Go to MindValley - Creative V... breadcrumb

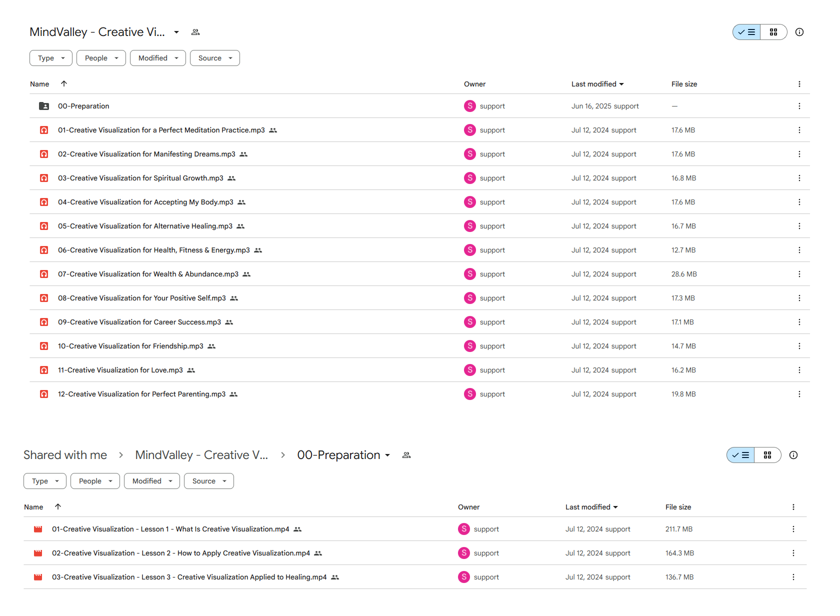pos(201,455)
